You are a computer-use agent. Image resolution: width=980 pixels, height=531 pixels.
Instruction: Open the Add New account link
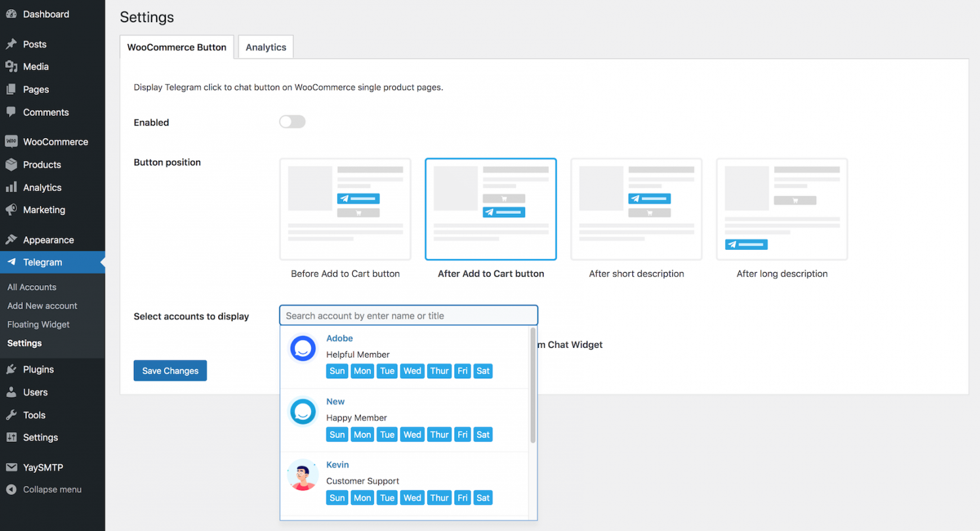[42, 306]
